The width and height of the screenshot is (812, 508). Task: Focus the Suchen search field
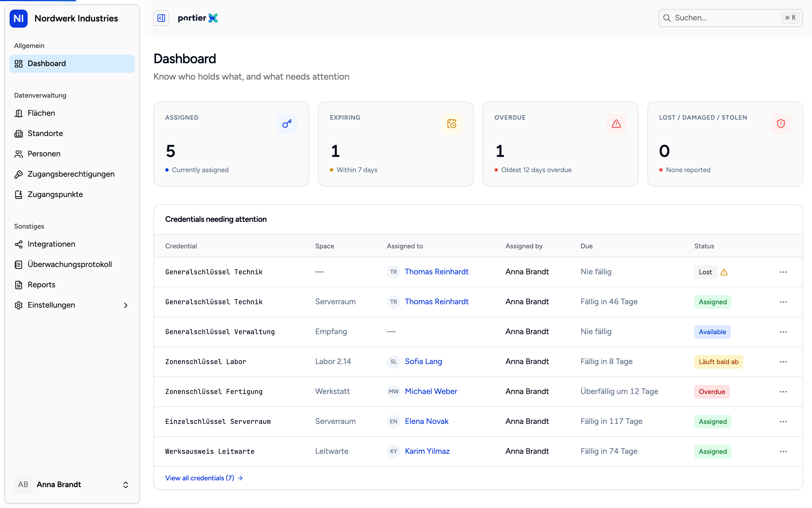[x=731, y=18]
